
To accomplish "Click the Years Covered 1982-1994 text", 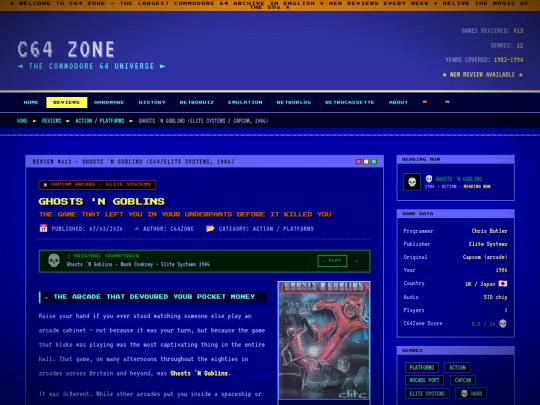I will coord(484,60).
